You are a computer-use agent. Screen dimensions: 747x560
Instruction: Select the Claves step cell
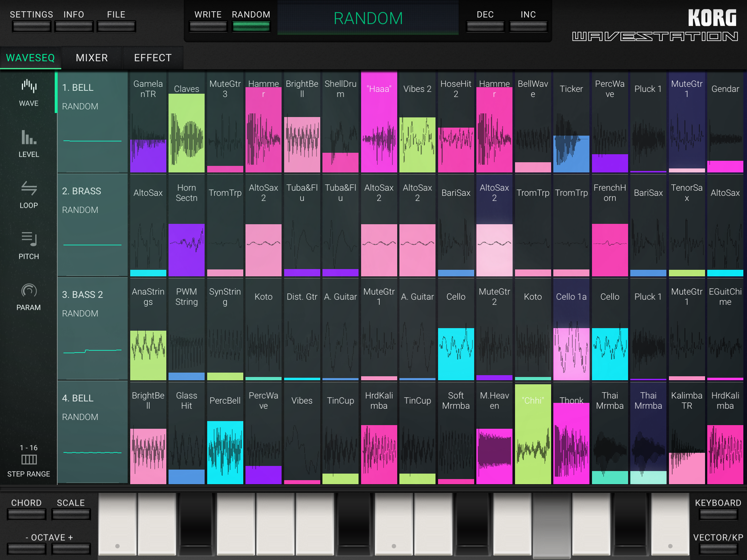(186, 122)
